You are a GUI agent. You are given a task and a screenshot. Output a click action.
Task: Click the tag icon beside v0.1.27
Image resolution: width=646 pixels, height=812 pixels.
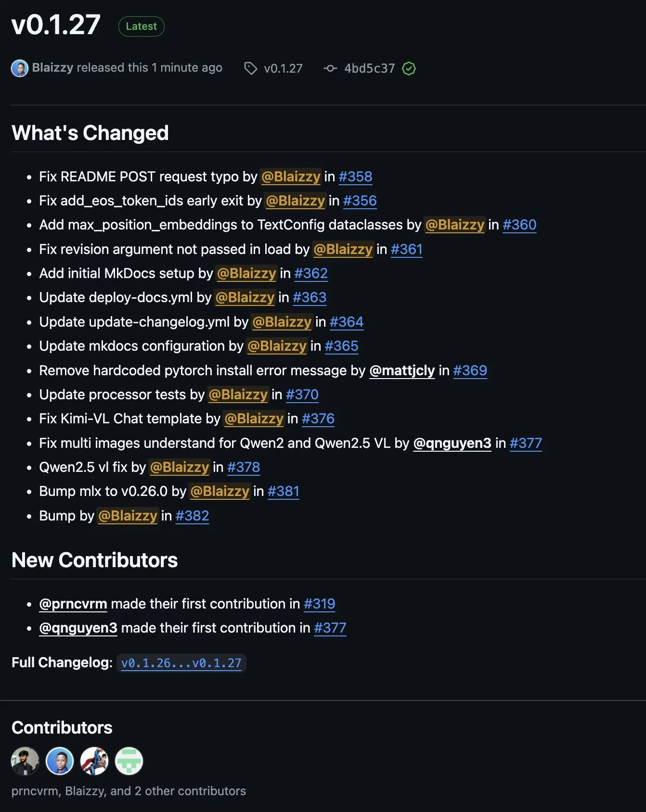tap(250, 68)
